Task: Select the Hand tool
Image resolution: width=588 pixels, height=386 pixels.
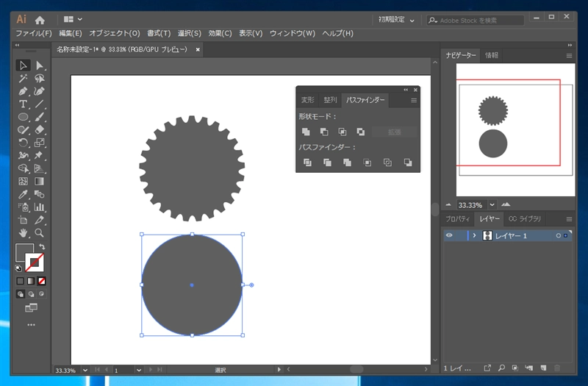Action: 24,233
